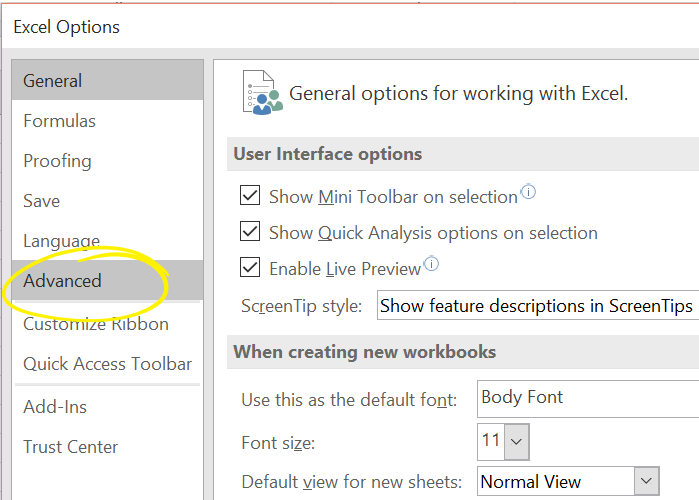Viewport: 699px width, 500px height.
Task: Select Quick Access Toolbar category
Action: point(107,364)
